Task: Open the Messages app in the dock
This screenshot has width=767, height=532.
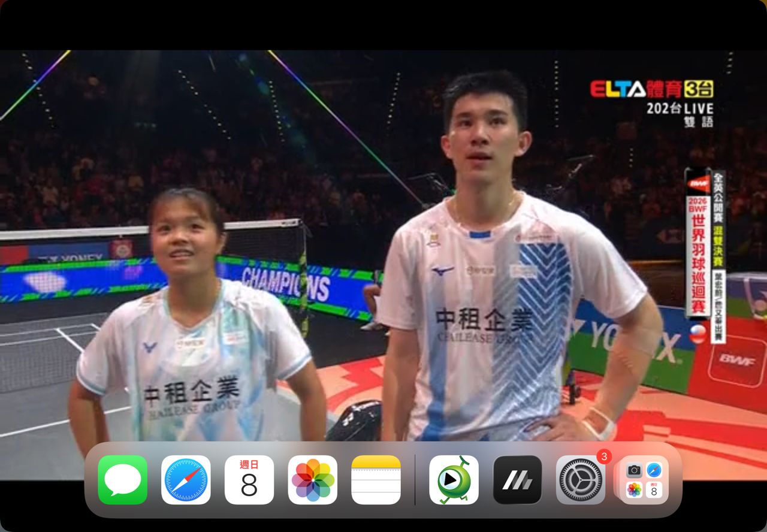Action: point(122,480)
